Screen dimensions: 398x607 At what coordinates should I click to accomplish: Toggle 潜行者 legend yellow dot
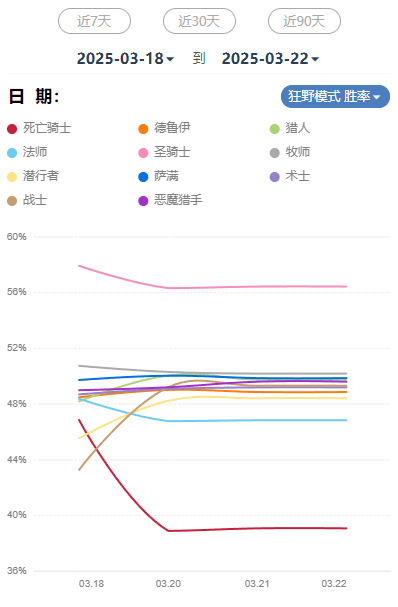pyautogui.click(x=12, y=177)
